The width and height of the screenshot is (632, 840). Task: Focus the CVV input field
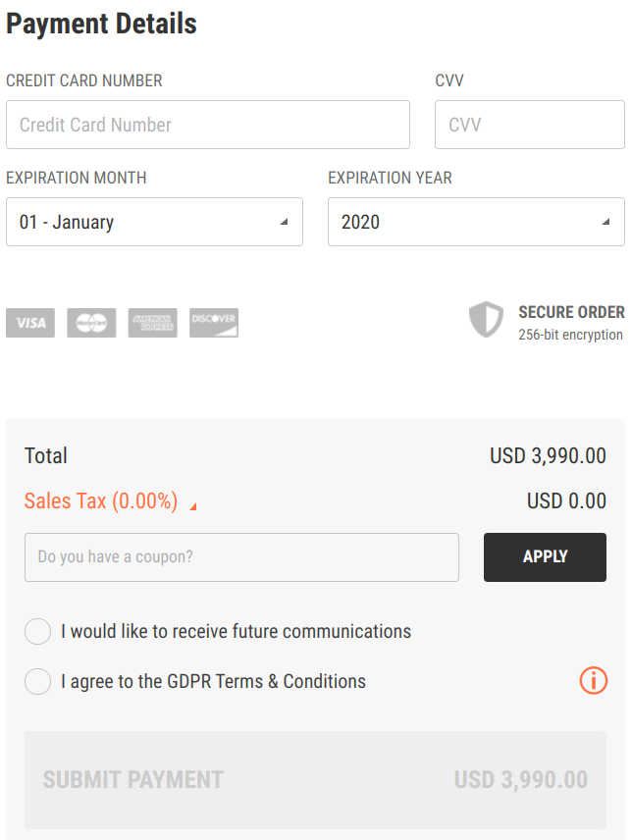tap(530, 125)
